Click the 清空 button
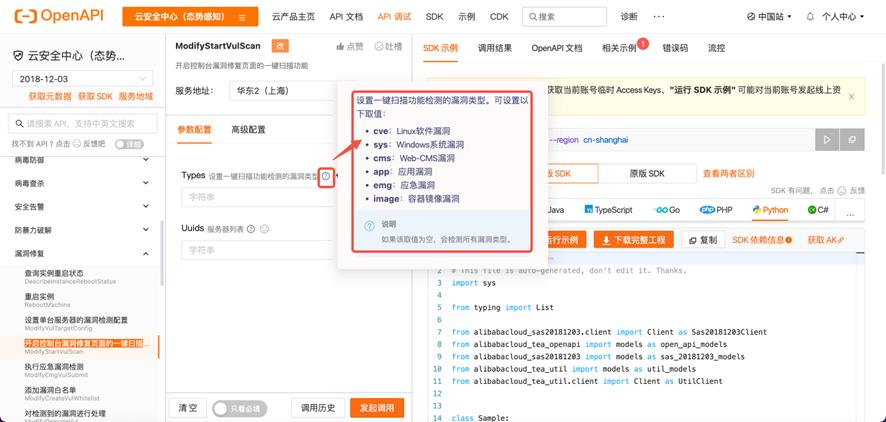The width and height of the screenshot is (886, 422). [188, 408]
